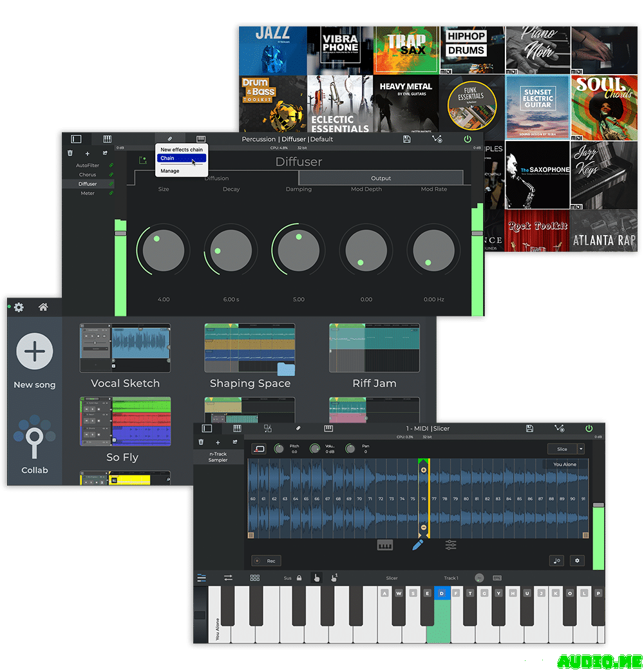The width and height of the screenshot is (644, 670).
Task: Open settings gear on the song list screen
Action: [19, 307]
